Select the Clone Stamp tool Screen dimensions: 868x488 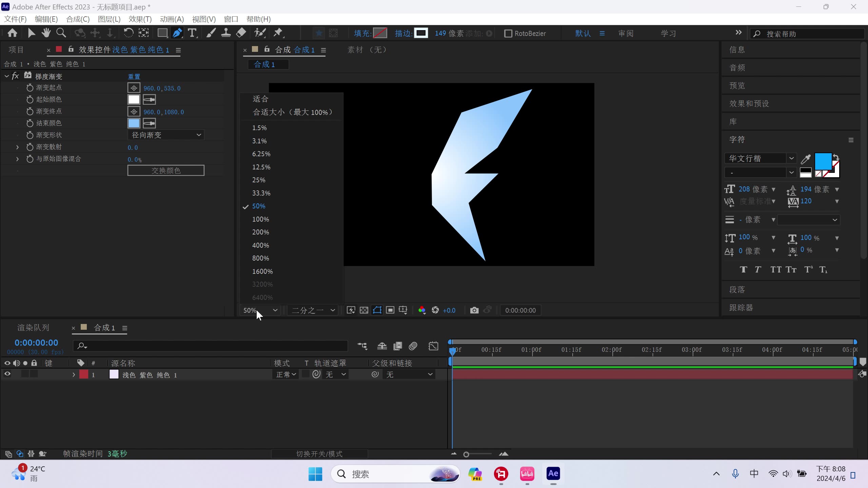(226, 33)
